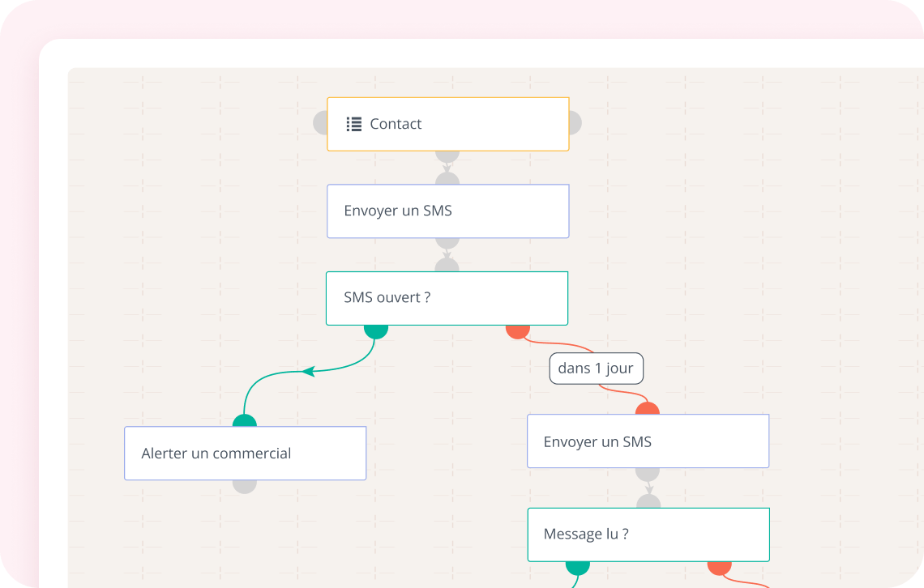Click the green dot atop Alerter un commercial
Screen dimensions: 924x588
(245, 421)
